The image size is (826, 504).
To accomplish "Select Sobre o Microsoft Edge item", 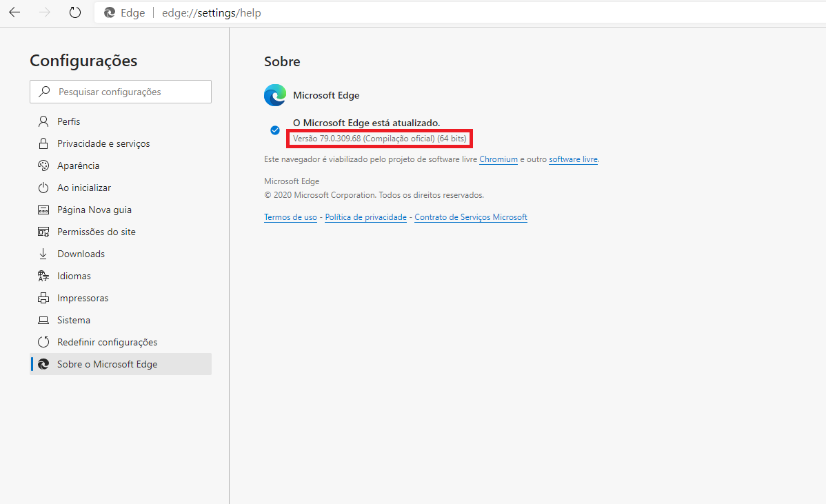I will 121,365.
